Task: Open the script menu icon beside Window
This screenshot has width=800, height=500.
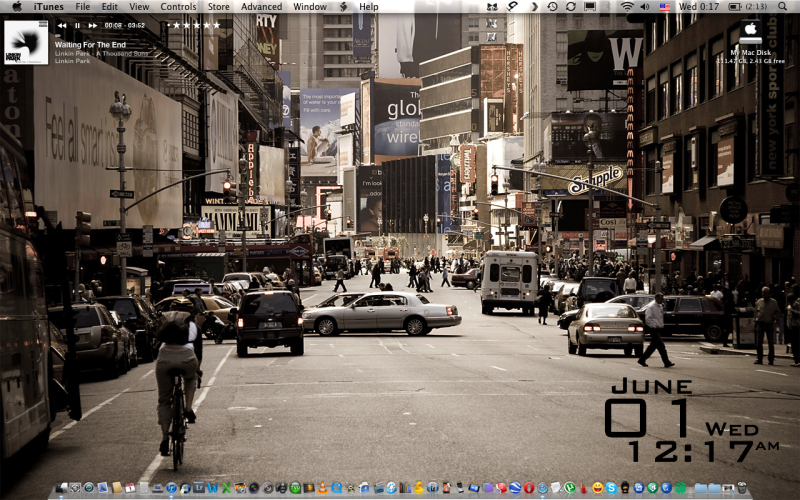Action: tap(343, 6)
